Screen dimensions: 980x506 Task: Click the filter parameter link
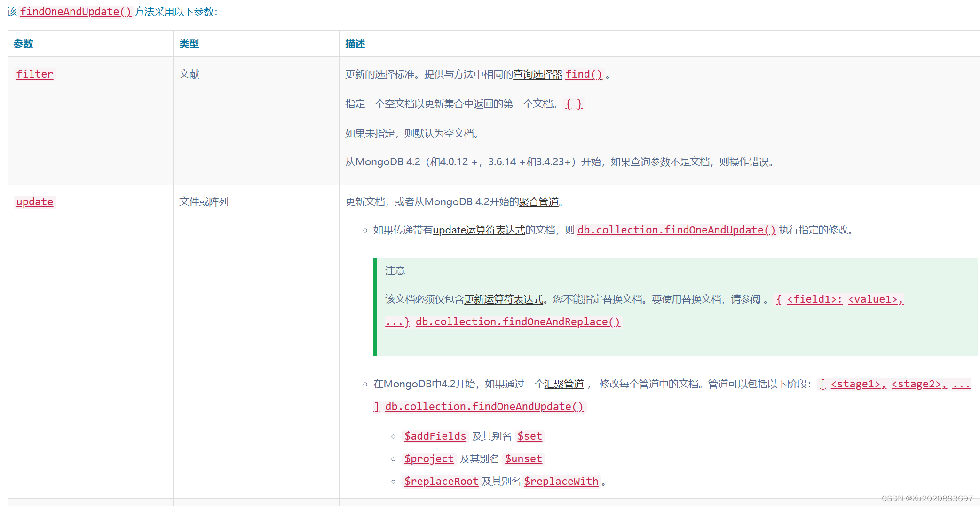tap(34, 74)
